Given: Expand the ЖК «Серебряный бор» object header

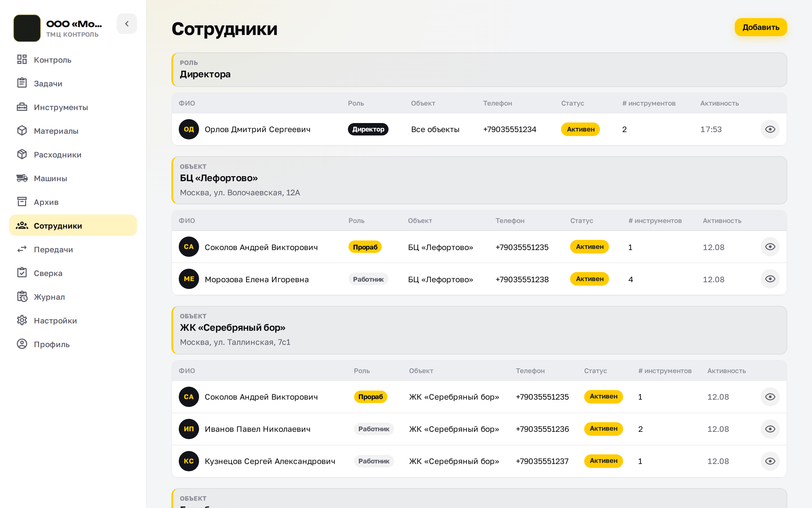Looking at the screenshot, I should pos(479,330).
